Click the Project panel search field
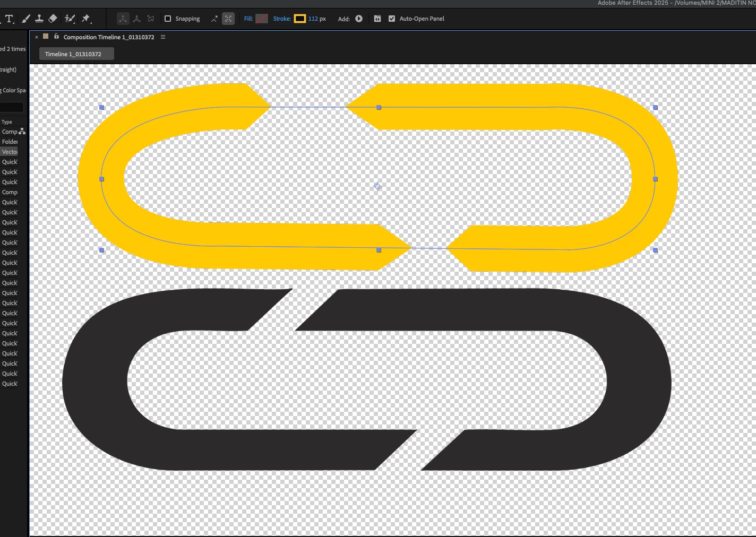 point(12,107)
